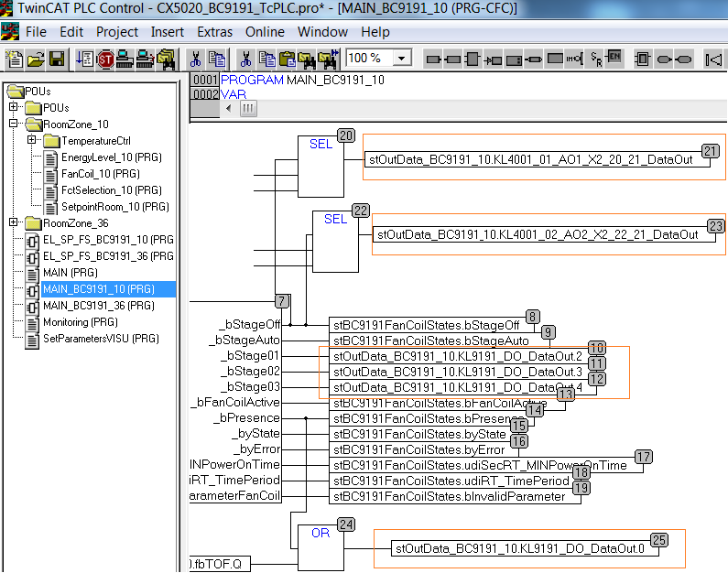Click the Find Next binoculars-with-arrows icon
This screenshot has width=728, height=573.
328,59
